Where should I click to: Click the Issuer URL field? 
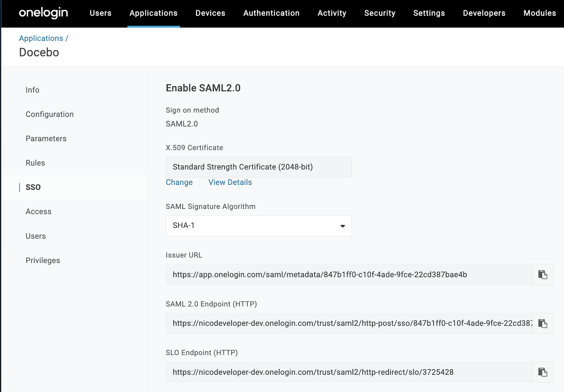click(x=349, y=275)
